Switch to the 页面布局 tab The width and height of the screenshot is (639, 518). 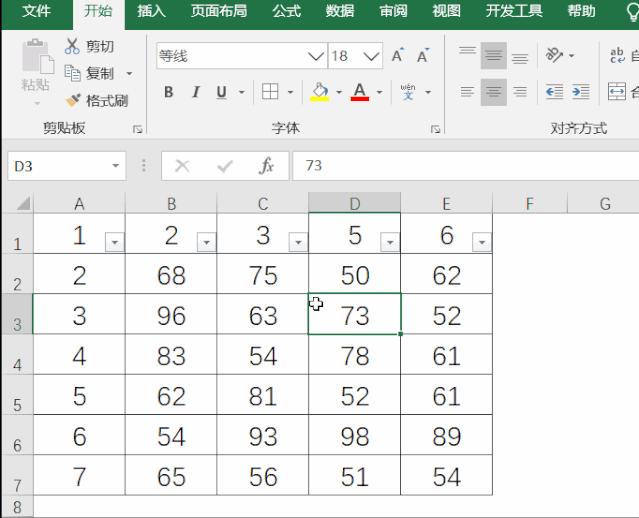218,11
